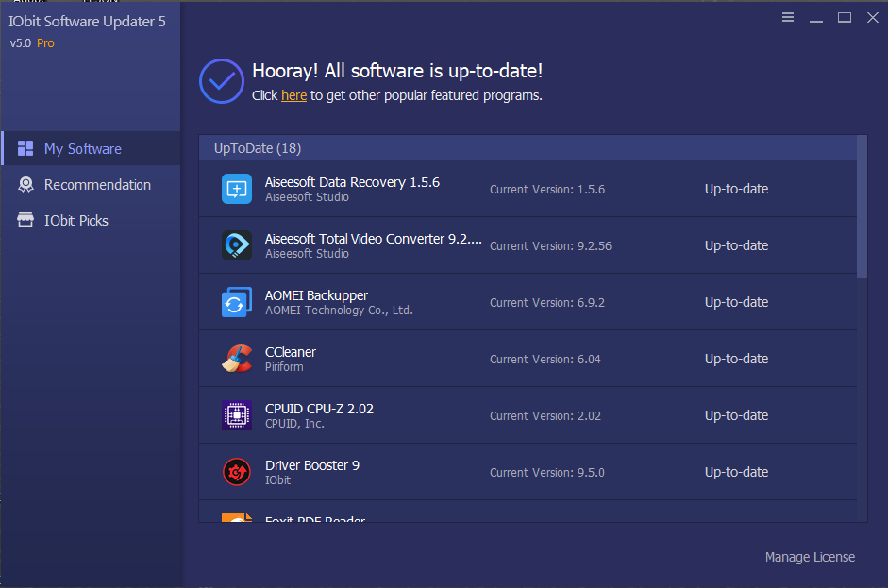Close the IObit Software Updater window
This screenshot has height=588, width=888.
873,18
